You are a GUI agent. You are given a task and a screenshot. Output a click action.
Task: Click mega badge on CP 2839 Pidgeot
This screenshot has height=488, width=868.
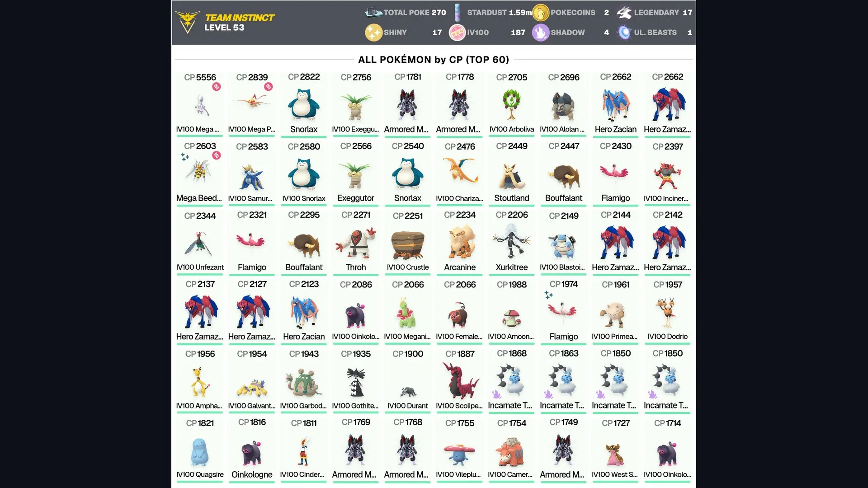coord(269,87)
